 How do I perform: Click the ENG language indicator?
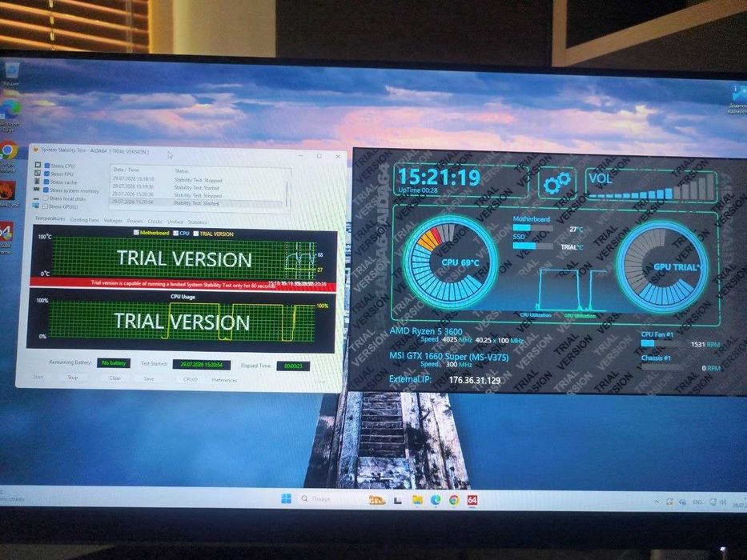click(x=697, y=502)
